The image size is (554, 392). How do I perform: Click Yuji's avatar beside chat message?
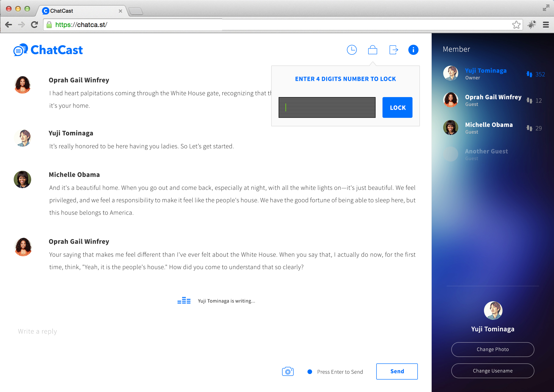tap(22, 138)
